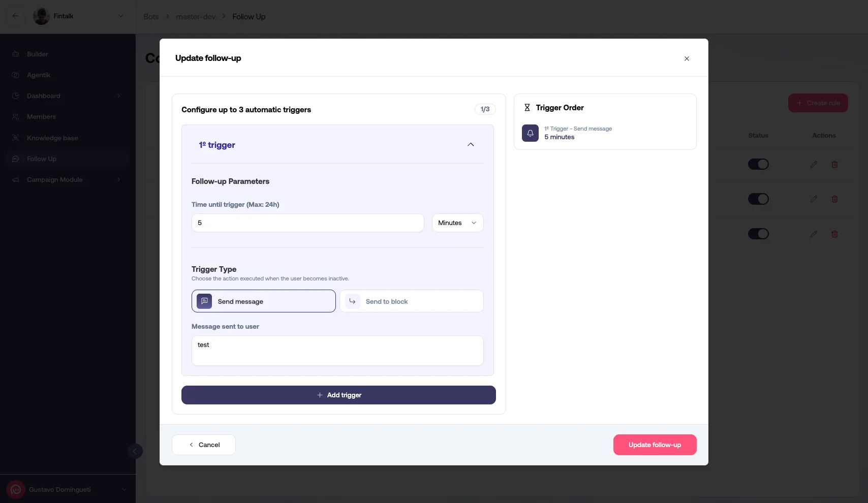
Task: Toggle the third rule status switch
Action: coord(758,234)
